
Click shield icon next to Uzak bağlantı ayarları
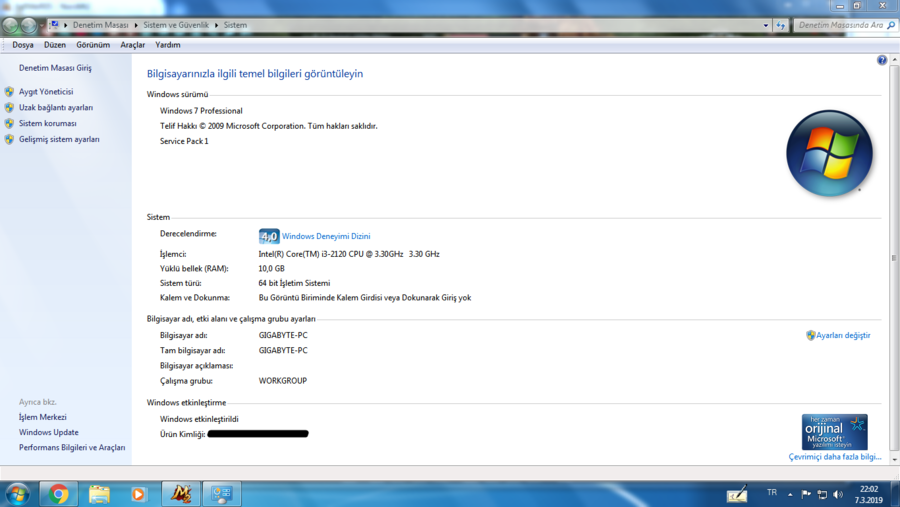(x=9, y=107)
